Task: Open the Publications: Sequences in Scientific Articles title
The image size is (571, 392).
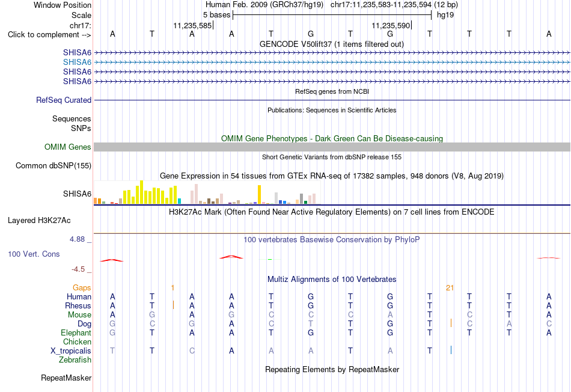Action: pos(332,110)
